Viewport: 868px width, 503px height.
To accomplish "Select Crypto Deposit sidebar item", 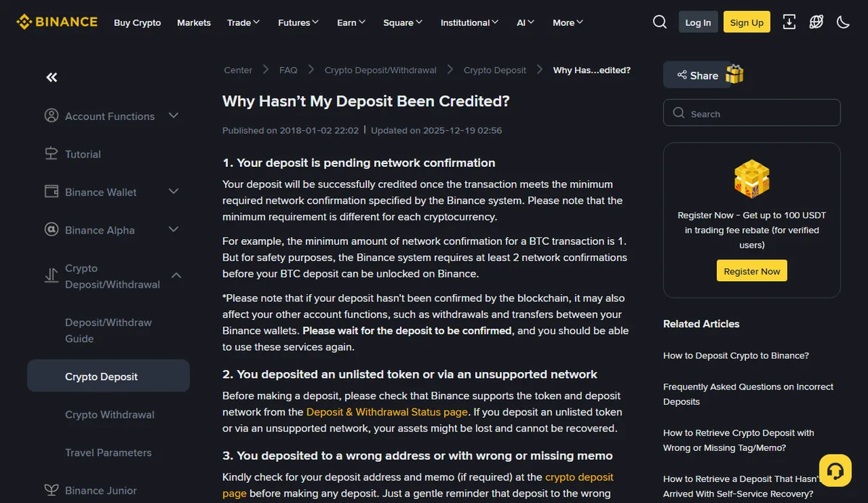I will pyautogui.click(x=109, y=376).
